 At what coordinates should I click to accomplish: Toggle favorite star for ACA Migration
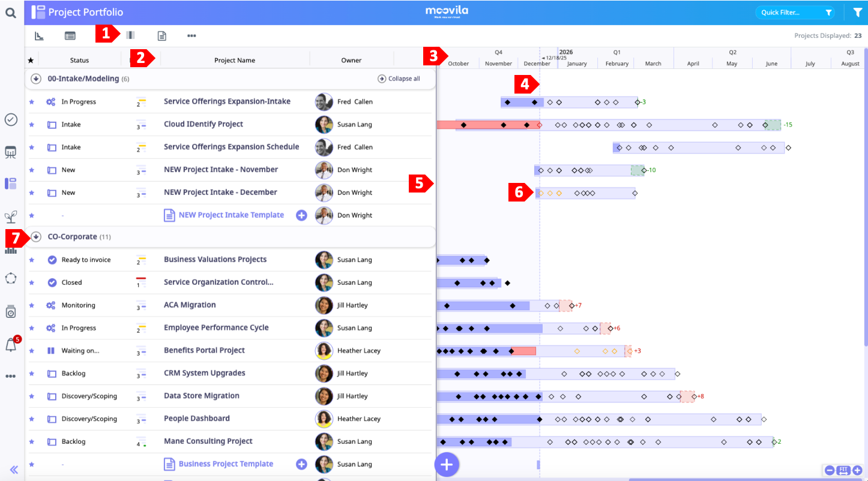32,305
